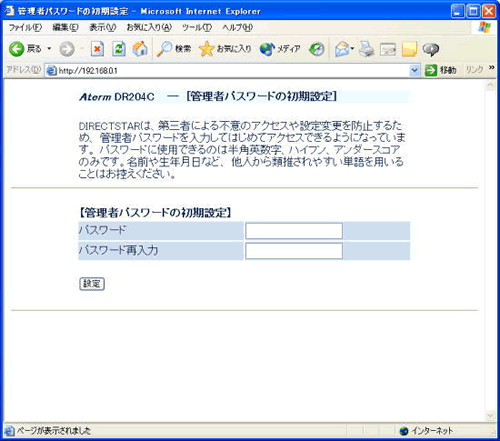
Task: Click the Print icon
Action: (x=367, y=49)
